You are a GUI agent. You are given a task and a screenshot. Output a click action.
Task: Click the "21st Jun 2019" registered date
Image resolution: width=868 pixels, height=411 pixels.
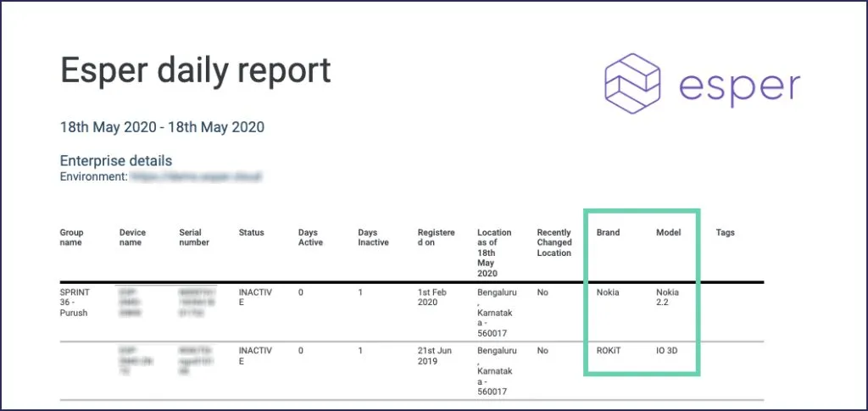click(x=435, y=356)
